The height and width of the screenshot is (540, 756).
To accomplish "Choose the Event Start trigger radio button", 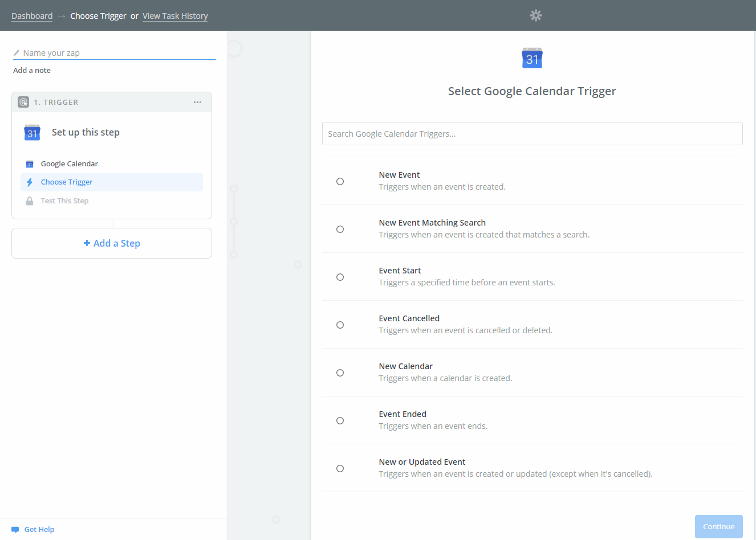I will (x=340, y=277).
